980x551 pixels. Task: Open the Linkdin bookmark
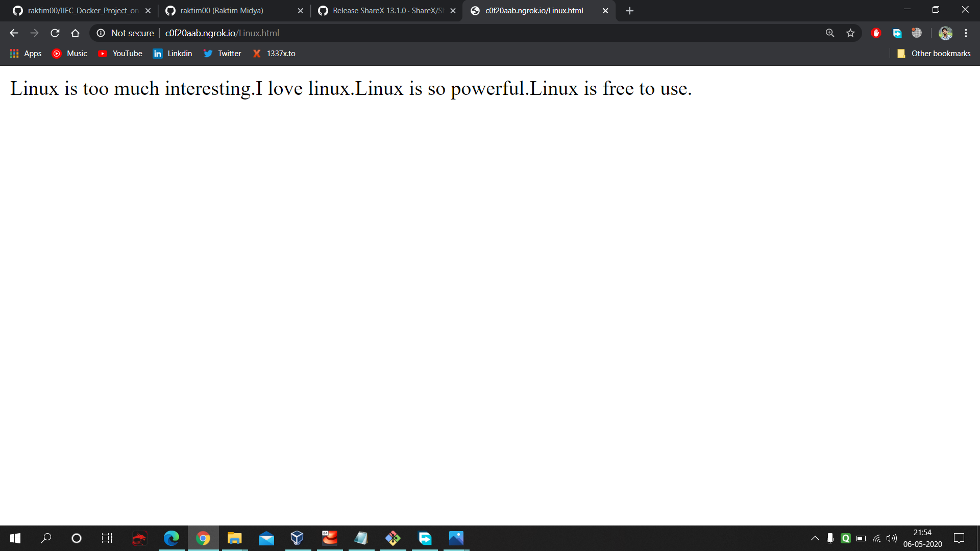(173, 54)
